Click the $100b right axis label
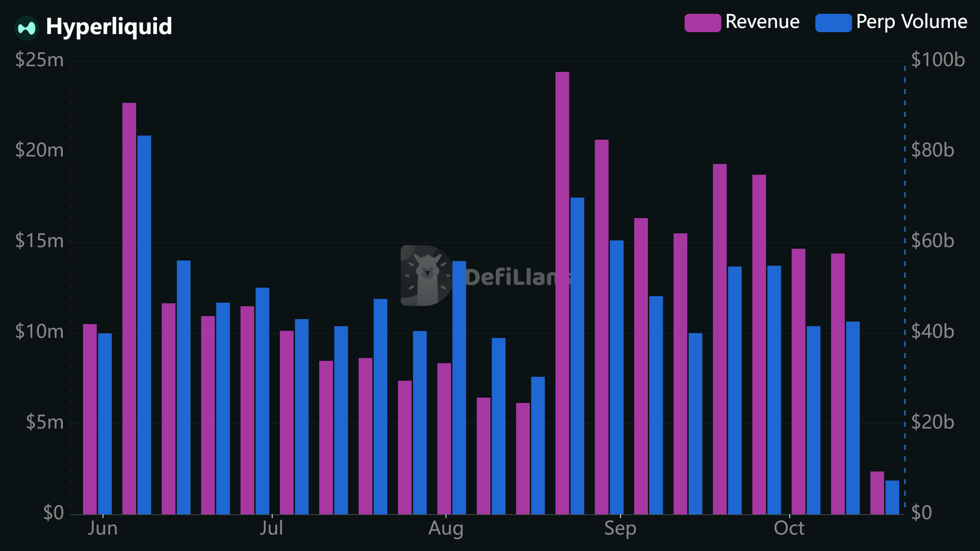Image resolution: width=980 pixels, height=551 pixels. click(938, 60)
